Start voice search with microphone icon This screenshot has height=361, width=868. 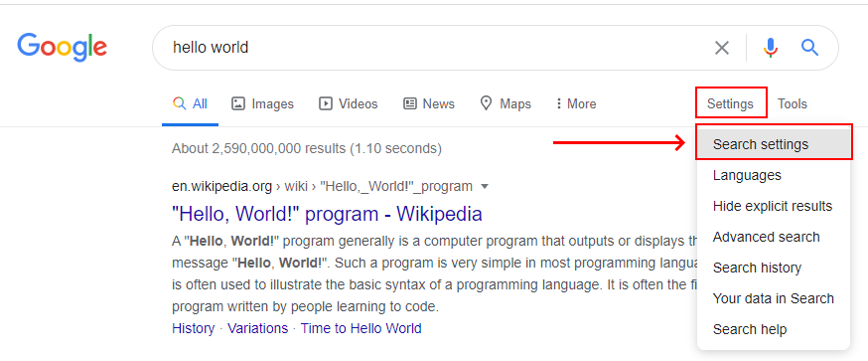pyautogui.click(x=771, y=48)
